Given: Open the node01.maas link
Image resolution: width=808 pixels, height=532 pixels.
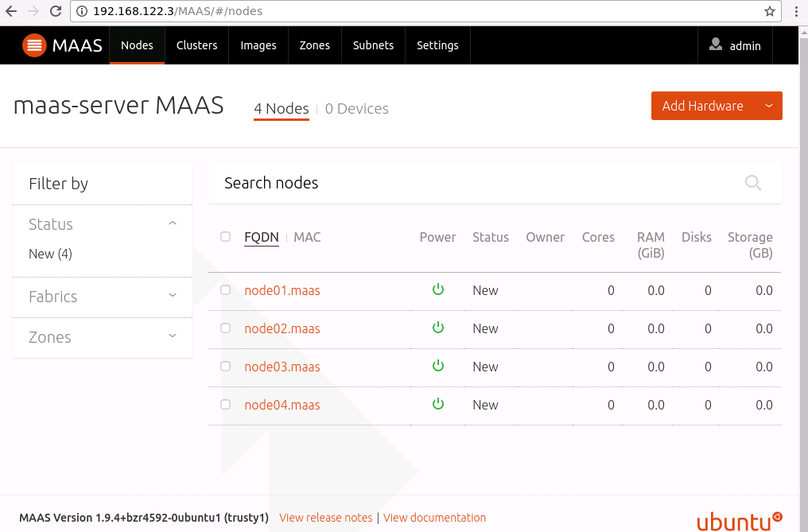Looking at the screenshot, I should pyautogui.click(x=282, y=290).
